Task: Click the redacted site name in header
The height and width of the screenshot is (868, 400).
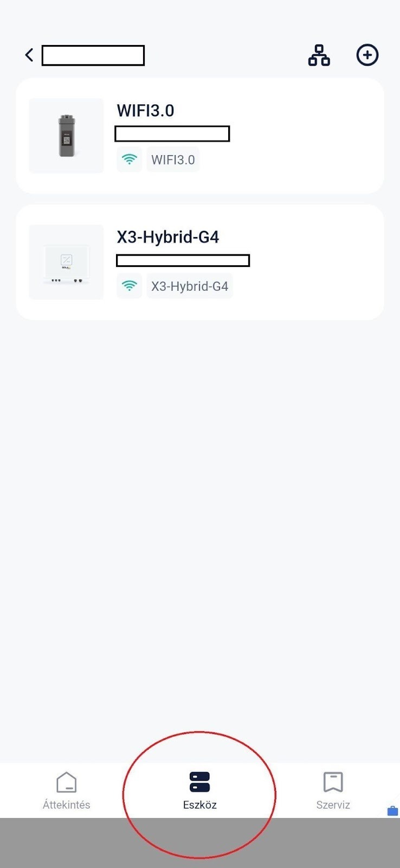Action: tap(93, 55)
